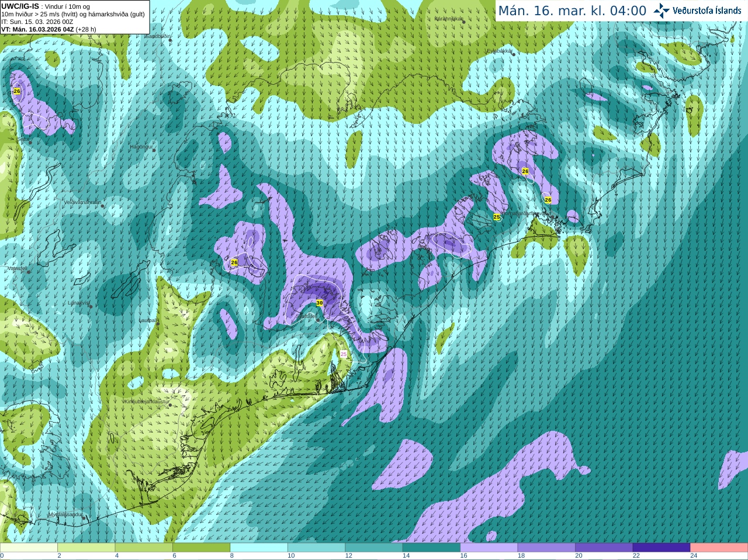Viewport: 748px width, 560px height.
Task: Click the Veðurstofa Íslands logo symbol
Action: click(662, 11)
